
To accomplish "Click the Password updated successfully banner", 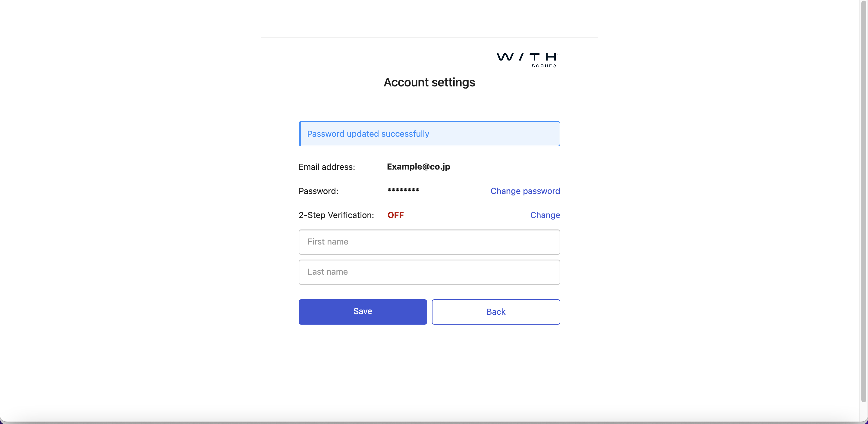I will pos(429,134).
